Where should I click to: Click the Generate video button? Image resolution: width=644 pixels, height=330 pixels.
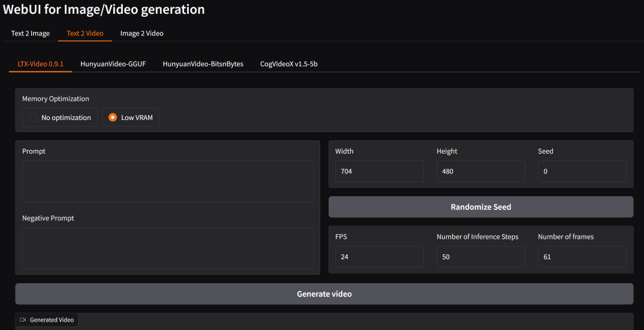324,294
